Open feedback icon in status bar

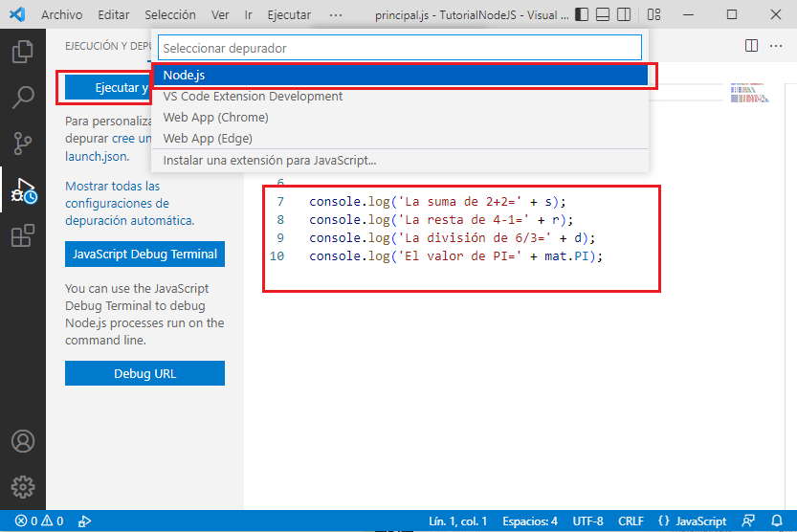[x=748, y=521]
